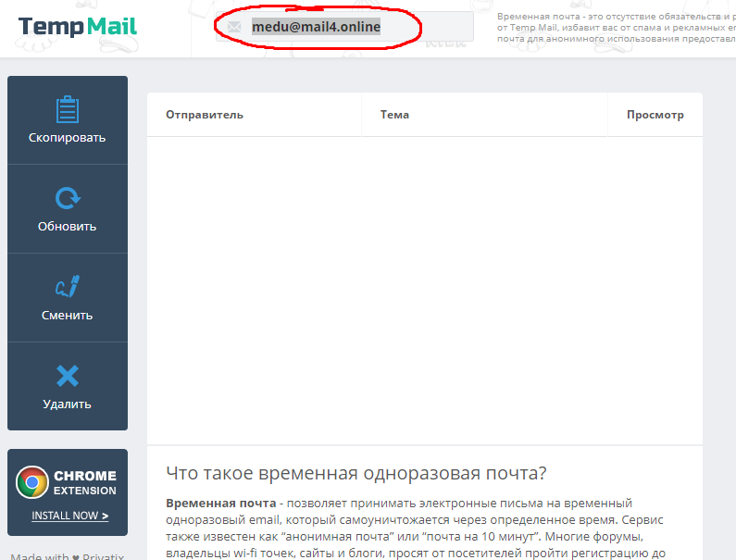
Task: Click the pen Change icon
Action: pyautogui.click(x=67, y=287)
